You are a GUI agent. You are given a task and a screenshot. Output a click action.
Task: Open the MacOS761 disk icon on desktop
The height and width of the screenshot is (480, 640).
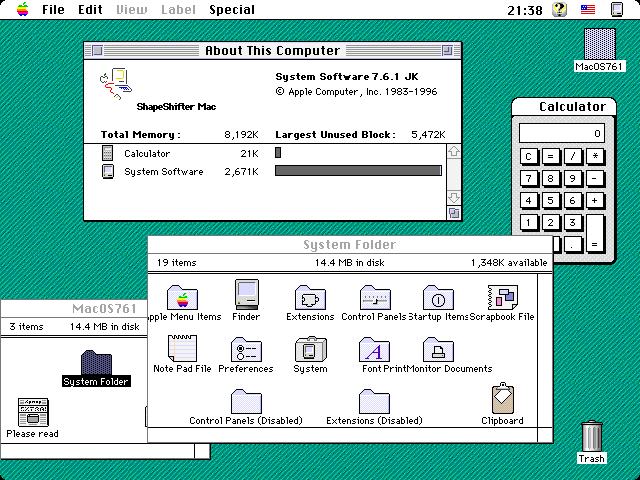pos(599,43)
